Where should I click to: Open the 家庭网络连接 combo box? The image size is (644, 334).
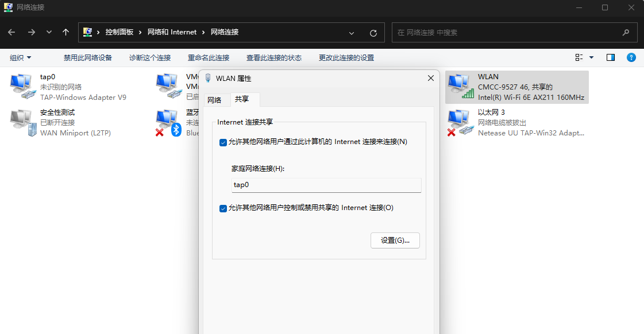pos(326,185)
